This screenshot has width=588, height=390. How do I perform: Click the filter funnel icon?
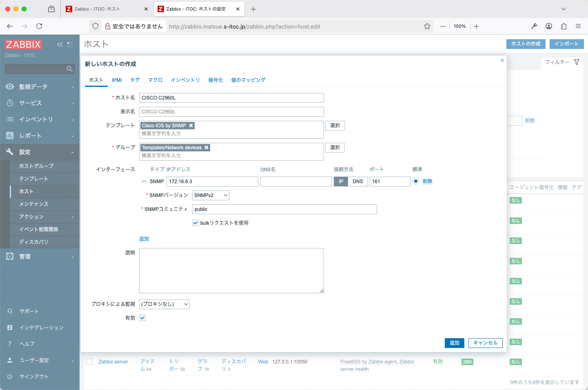point(577,62)
